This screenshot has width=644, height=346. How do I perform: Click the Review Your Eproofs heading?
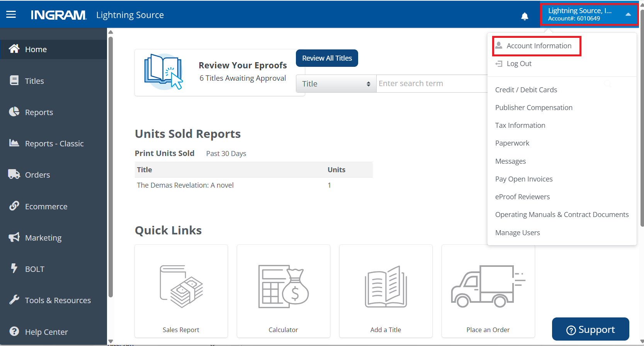coord(243,65)
